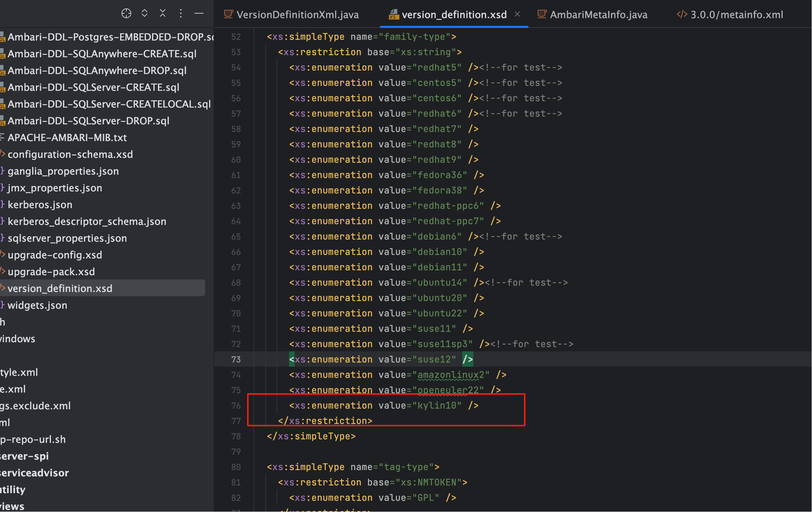This screenshot has height=512, width=812.
Task: Select widgets.json in the project tree
Action: tap(37, 305)
